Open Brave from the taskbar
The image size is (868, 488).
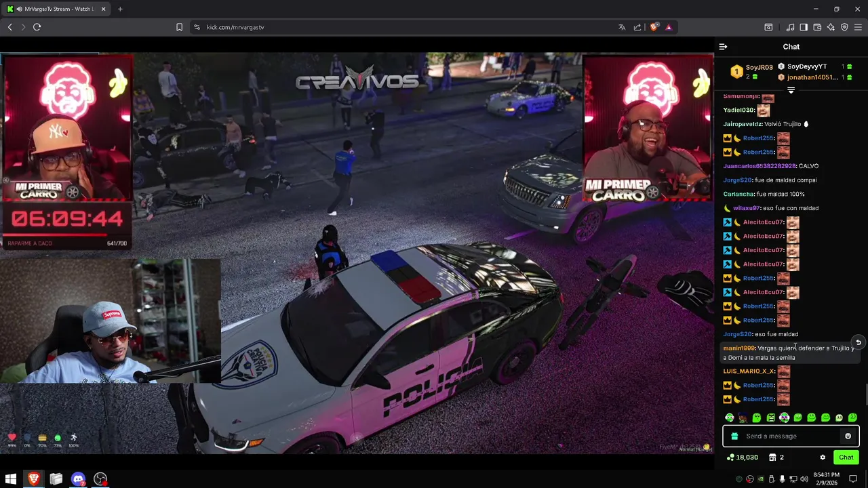(x=33, y=479)
